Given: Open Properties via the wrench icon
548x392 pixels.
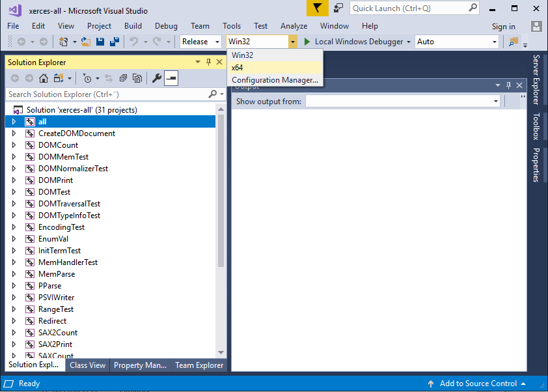Looking at the screenshot, I should [156, 78].
